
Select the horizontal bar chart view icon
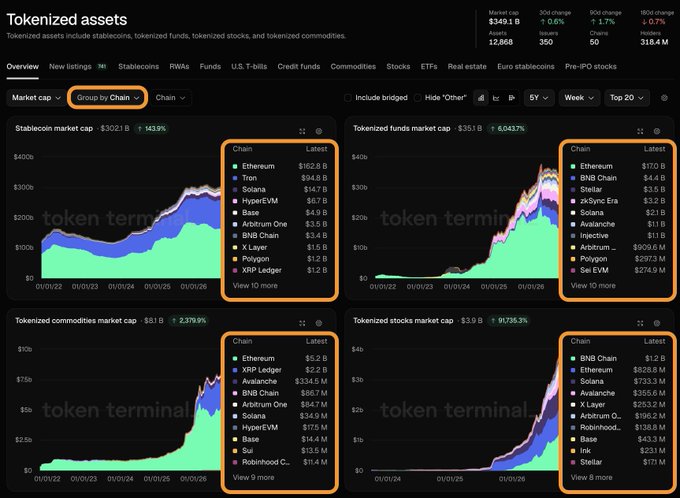coord(512,98)
